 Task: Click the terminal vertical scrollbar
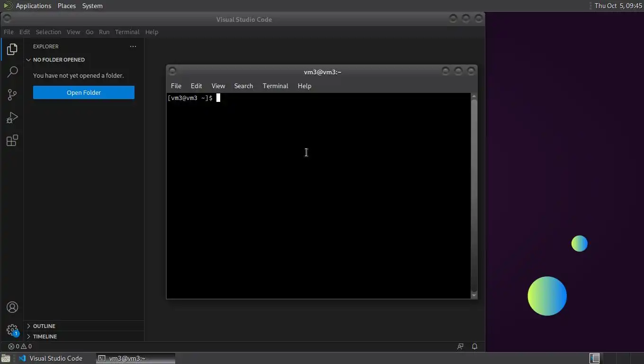click(474, 196)
